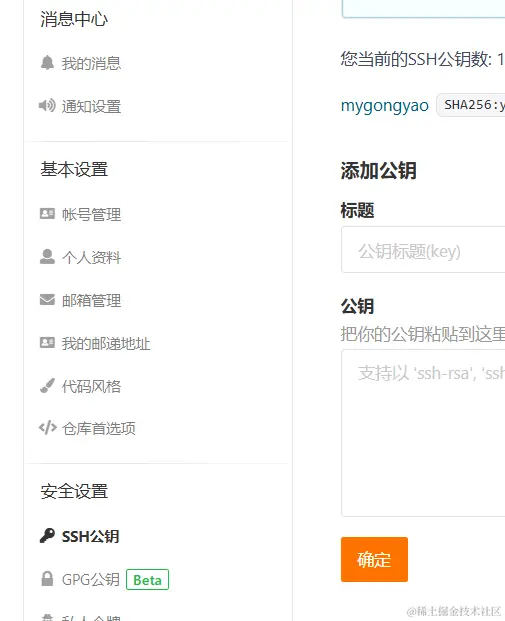Open the mygongyao key link
The width and height of the screenshot is (505, 621).
pos(385,105)
